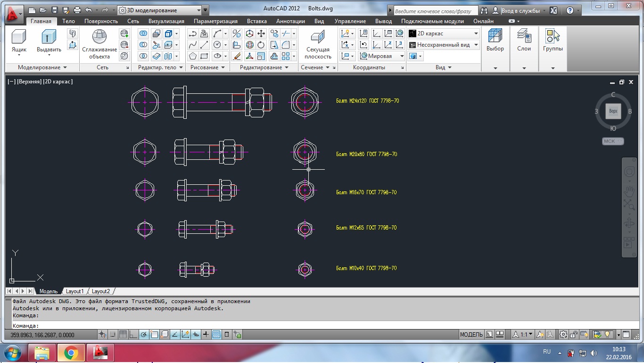Expand the Редактирование panel
Viewport: 644px width, 363px height.
point(264,67)
